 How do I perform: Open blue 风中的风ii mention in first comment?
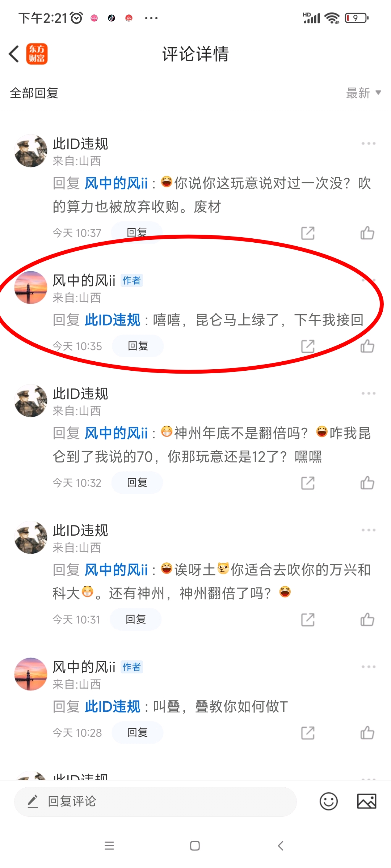coord(116,183)
